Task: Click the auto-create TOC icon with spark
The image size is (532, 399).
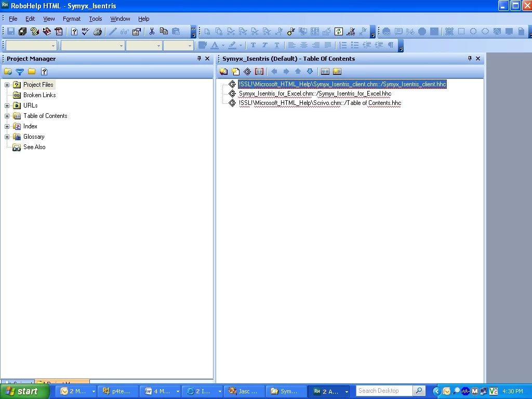Action: pos(337,71)
